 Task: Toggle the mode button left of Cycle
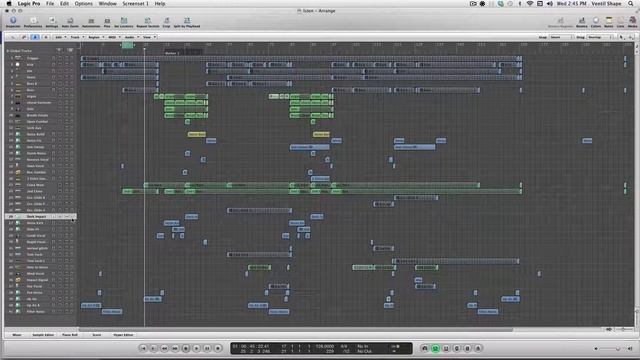click(x=425, y=348)
